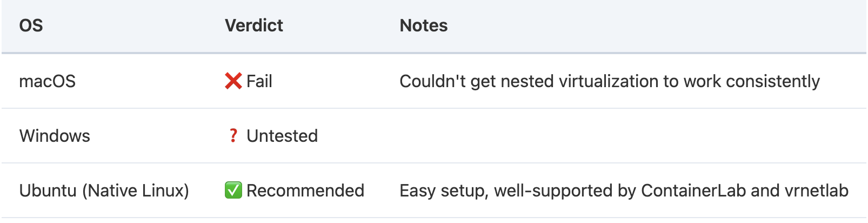Select the Notes column header
The width and height of the screenshot is (868, 223).
coord(424,25)
